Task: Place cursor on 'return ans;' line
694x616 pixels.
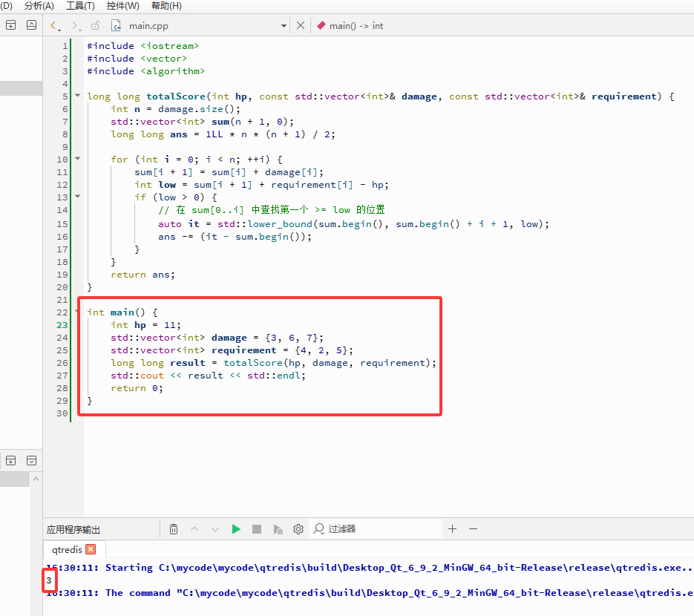Action: pyautogui.click(x=143, y=275)
